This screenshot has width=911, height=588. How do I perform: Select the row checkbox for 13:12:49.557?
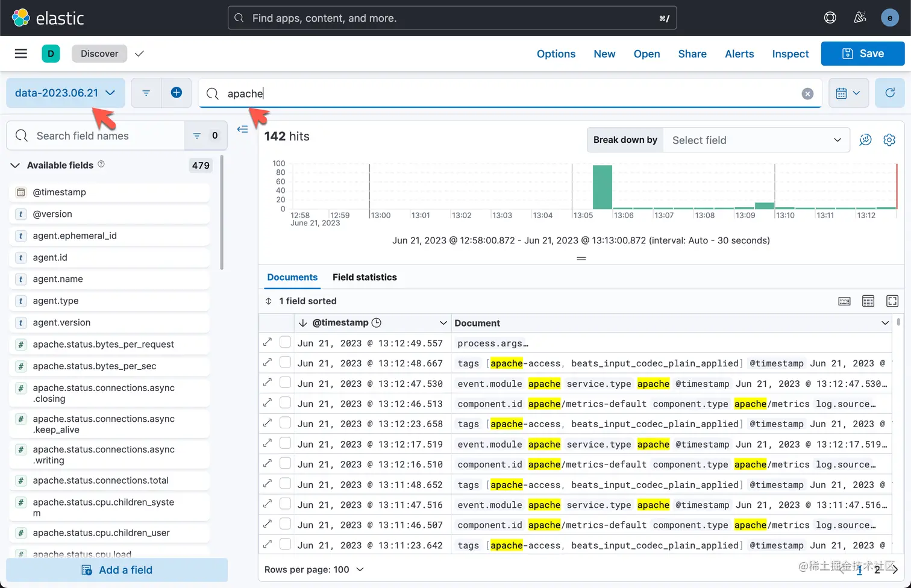pos(286,342)
